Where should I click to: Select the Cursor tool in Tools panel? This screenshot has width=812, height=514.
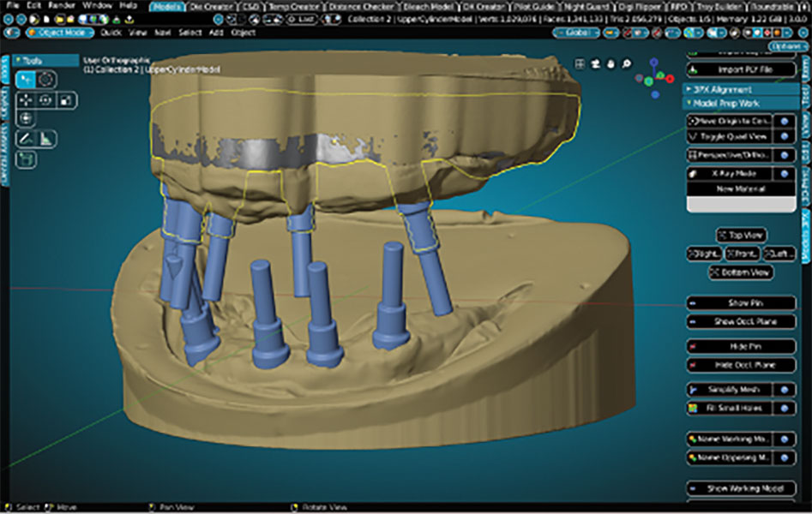46,81
